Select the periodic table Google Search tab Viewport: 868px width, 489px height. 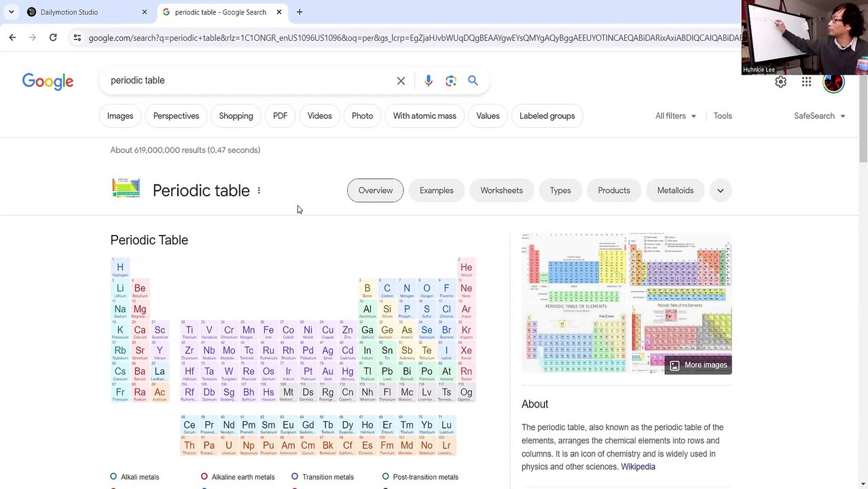222,12
